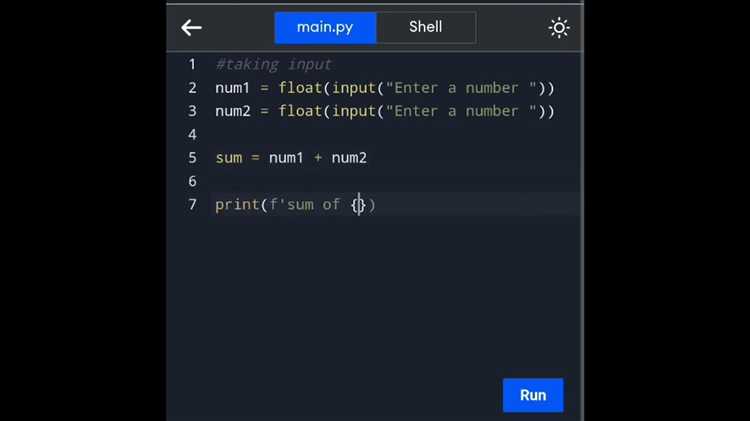This screenshot has height=421, width=750.
Task: Switch to the Shell tab
Action: (x=425, y=27)
